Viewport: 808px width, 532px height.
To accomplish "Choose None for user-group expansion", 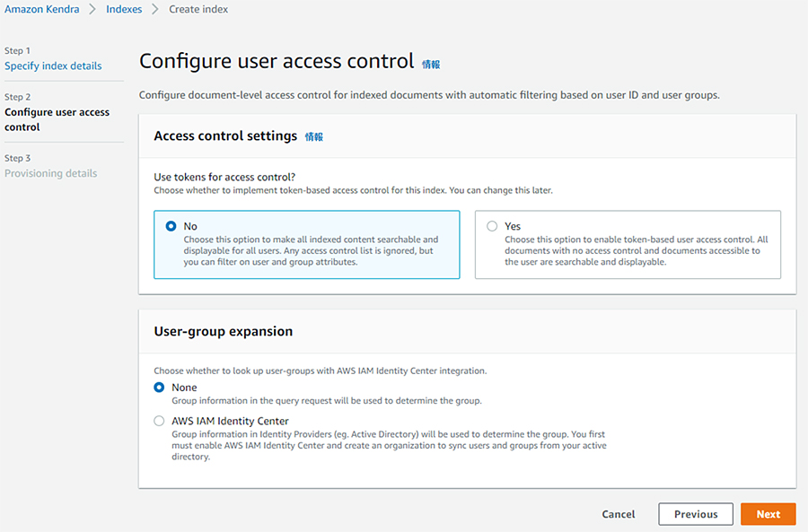I will pyautogui.click(x=159, y=388).
